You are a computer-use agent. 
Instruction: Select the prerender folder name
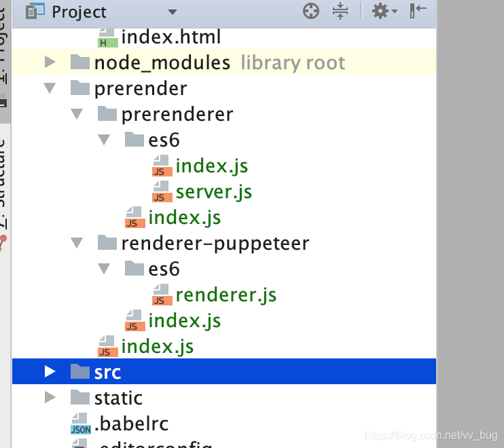pos(141,89)
